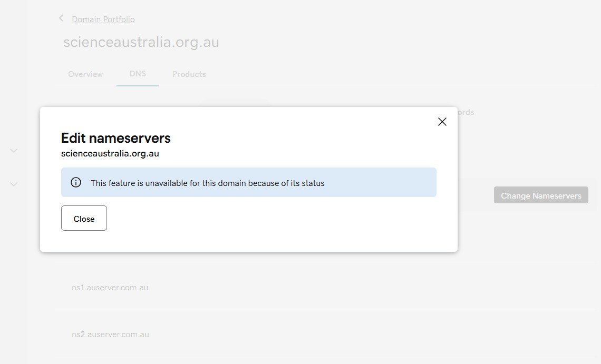Switch to the Overview tab
This screenshot has width=601, height=364.
coord(85,74)
